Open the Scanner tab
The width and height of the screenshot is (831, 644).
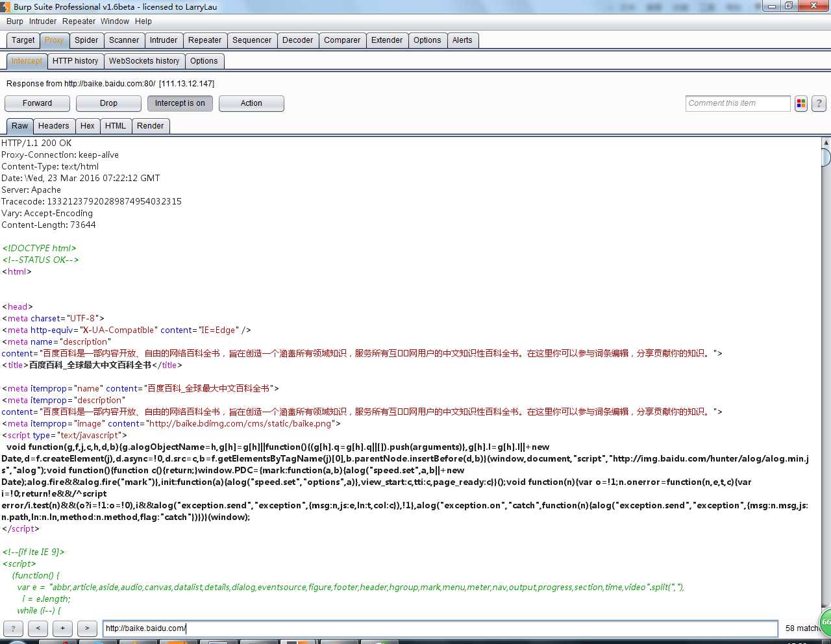click(x=124, y=40)
